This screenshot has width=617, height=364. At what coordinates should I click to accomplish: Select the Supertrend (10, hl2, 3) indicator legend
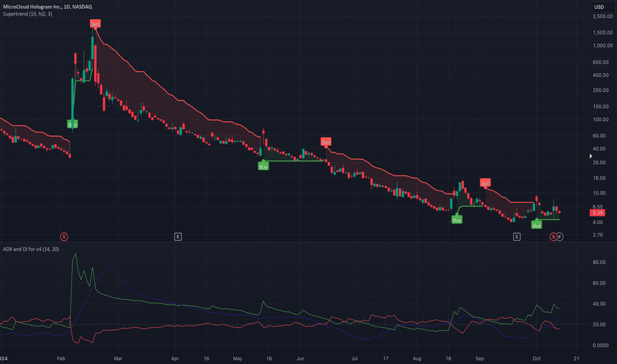(28, 14)
